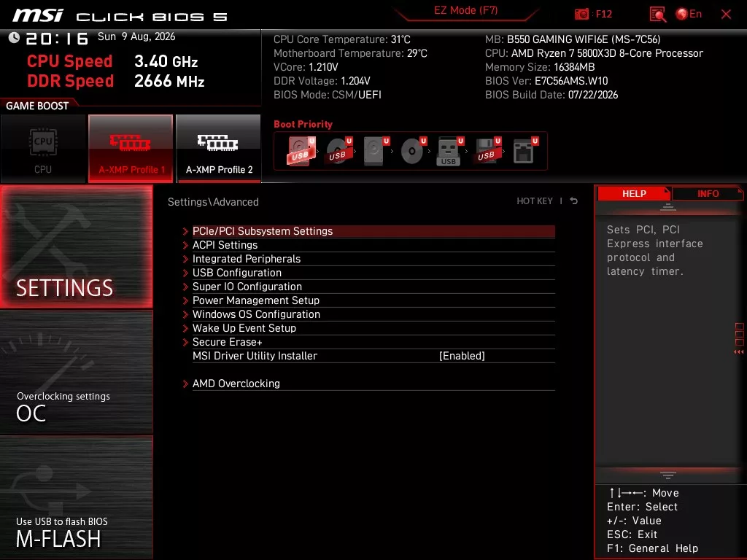Expand Wake Up Event Setup chevron

pyautogui.click(x=185, y=328)
